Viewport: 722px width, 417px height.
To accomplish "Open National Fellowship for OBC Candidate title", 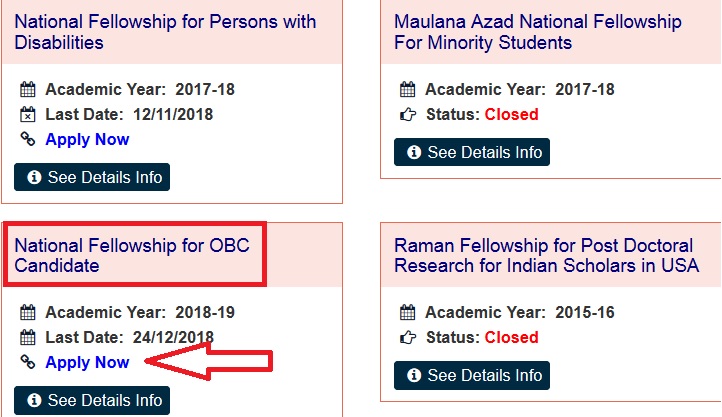I will pos(132,255).
